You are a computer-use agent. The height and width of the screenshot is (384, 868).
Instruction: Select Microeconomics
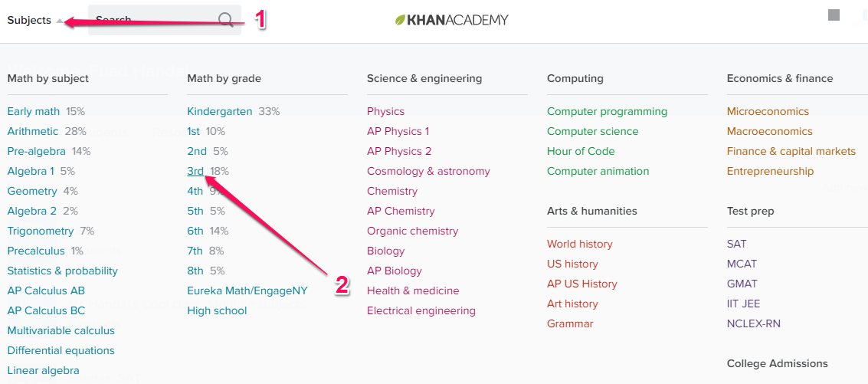point(768,111)
